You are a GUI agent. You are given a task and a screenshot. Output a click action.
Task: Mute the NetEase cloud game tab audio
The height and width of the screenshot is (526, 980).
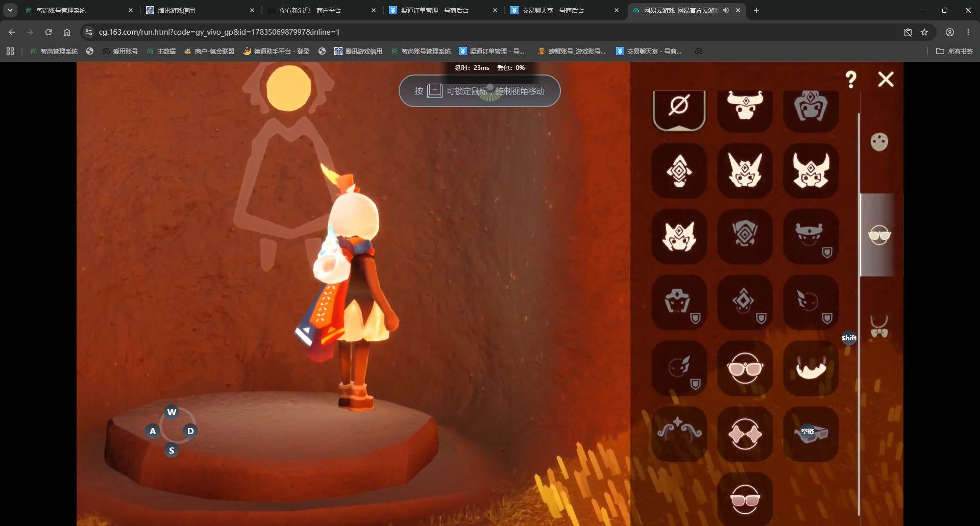[726, 10]
